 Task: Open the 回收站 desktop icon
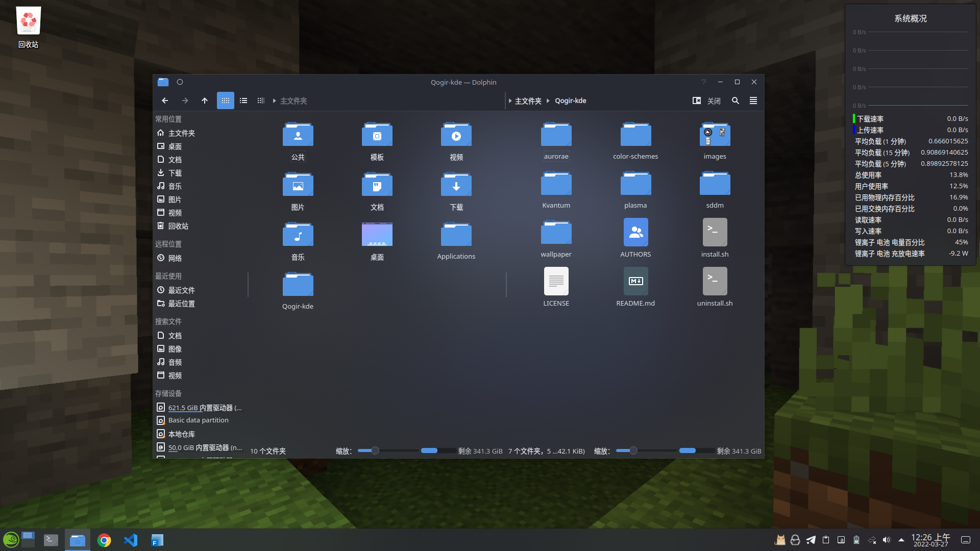(x=28, y=28)
